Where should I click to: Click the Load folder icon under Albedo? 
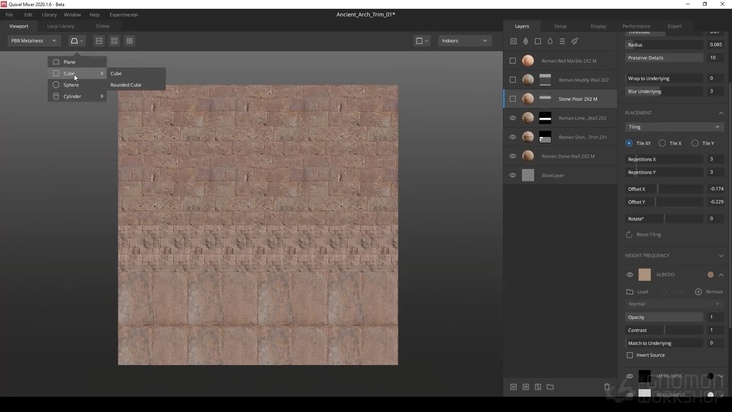coord(630,292)
